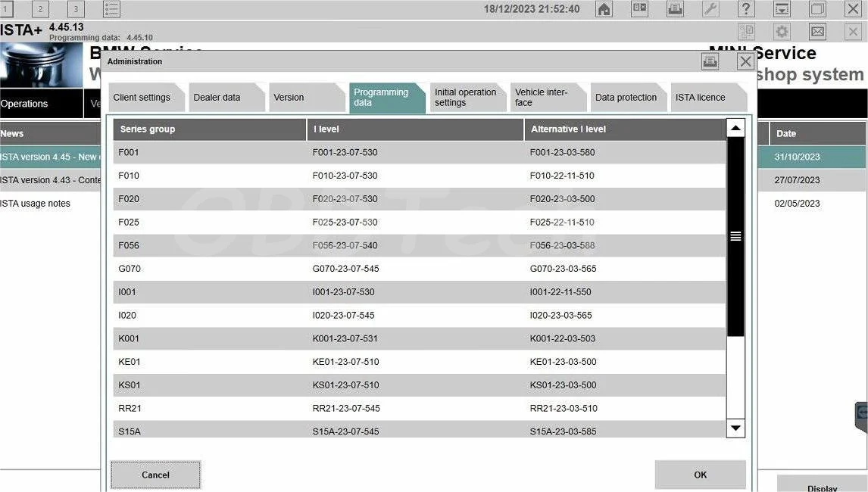Open the Vehicle interface tab
This screenshot has height=492, width=868.
coord(548,98)
